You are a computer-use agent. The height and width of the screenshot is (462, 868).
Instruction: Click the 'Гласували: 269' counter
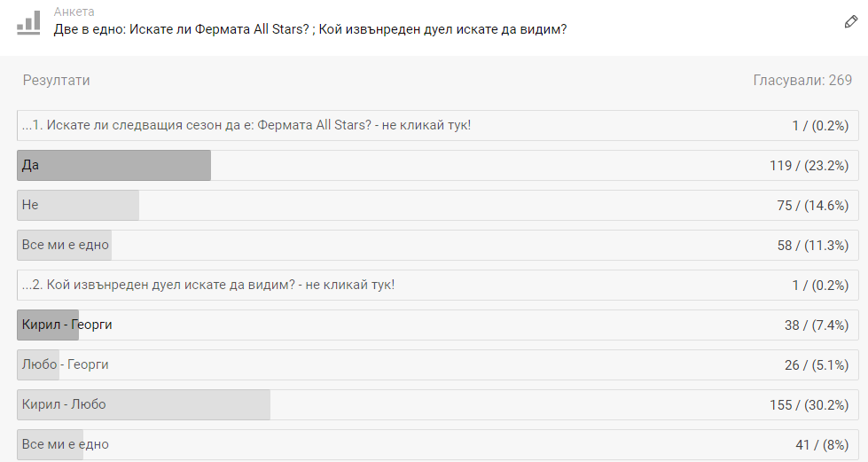click(x=802, y=81)
